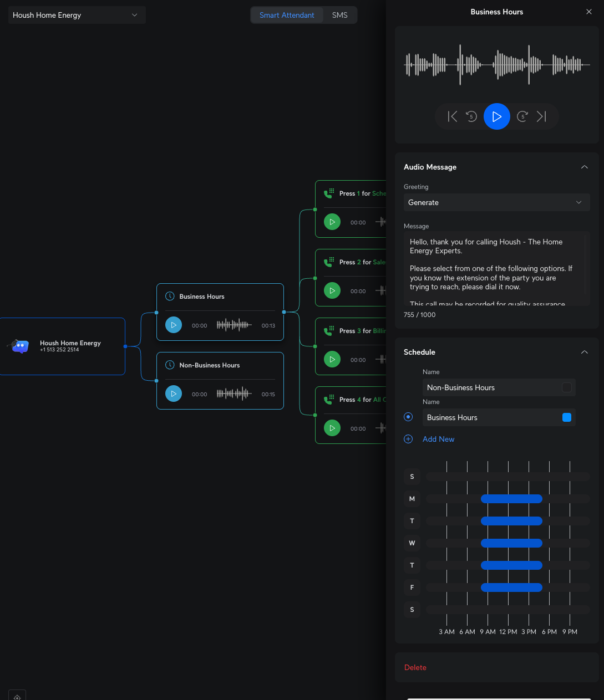Open the Housh Home Energy account dropdown
The image size is (604, 700).
click(77, 15)
